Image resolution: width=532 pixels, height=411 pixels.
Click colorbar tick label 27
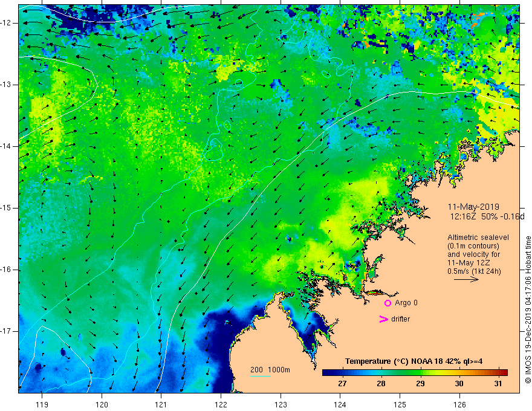click(342, 384)
